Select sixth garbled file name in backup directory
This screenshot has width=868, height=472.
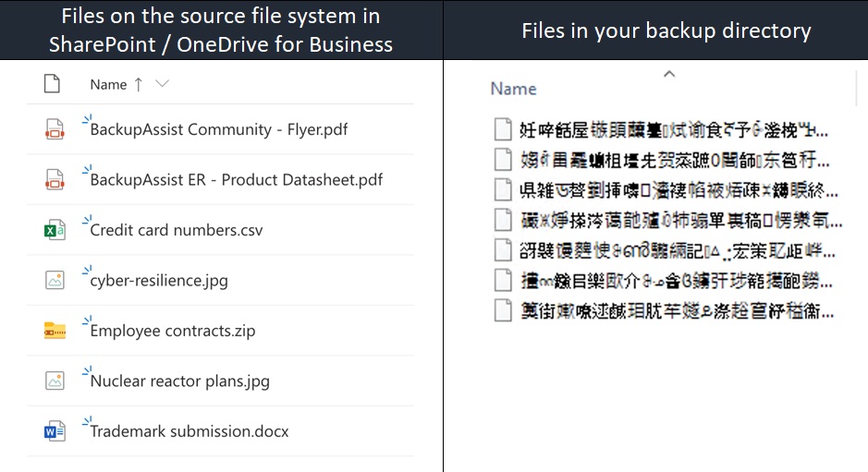click(676, 281)
